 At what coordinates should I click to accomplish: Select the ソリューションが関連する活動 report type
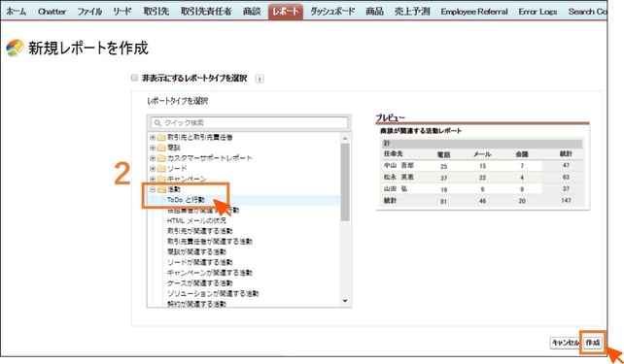[213, 294]
